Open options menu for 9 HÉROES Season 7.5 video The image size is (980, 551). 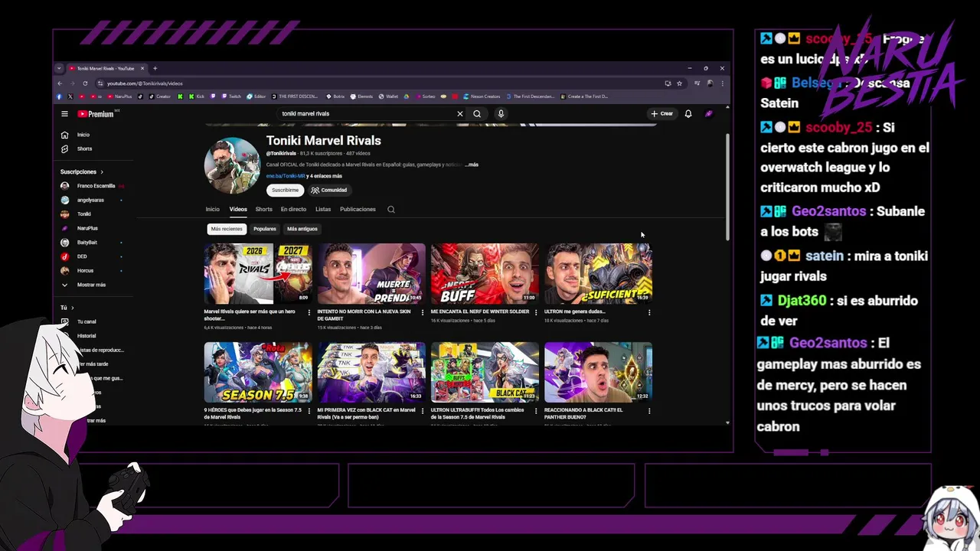(x=309, y=411)
